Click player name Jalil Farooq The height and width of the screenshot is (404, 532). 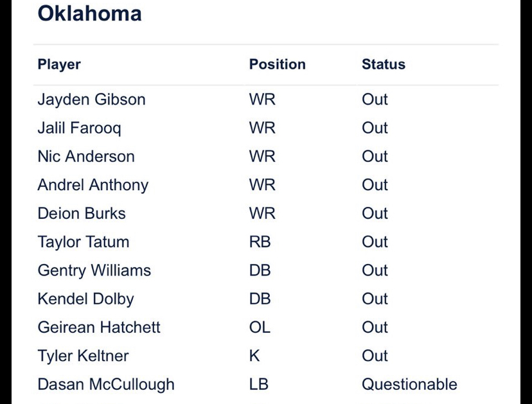click(80, 128)
